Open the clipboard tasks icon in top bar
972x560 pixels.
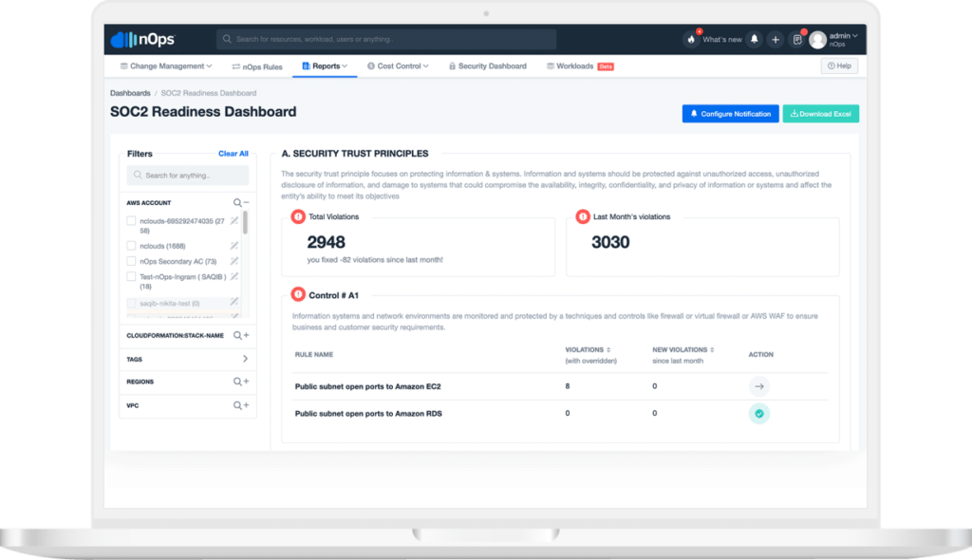tap(796, 39)
